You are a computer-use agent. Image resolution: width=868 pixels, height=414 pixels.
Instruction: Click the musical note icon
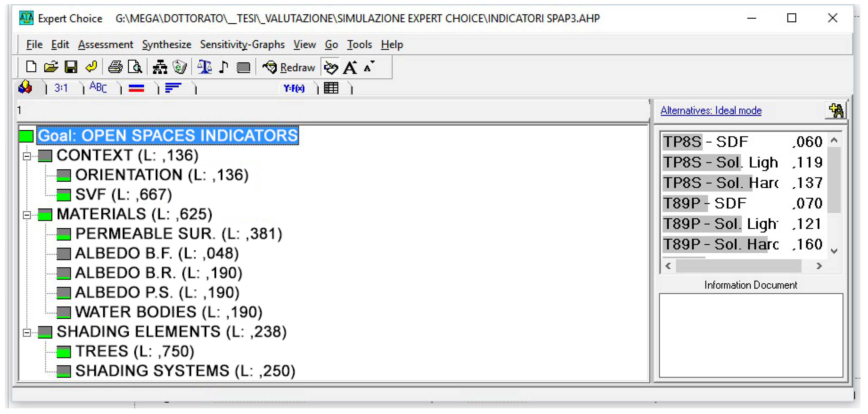coord(224,67)
